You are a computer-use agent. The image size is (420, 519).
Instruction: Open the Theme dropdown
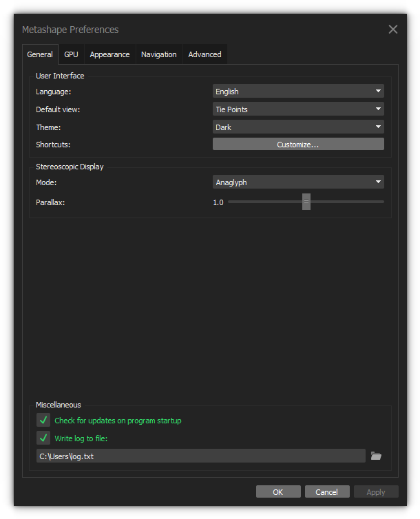[x=298, y=127]
